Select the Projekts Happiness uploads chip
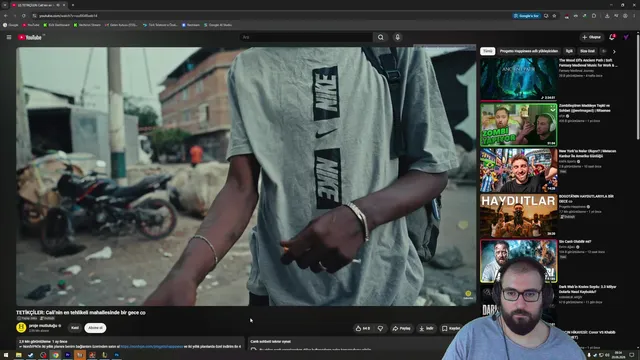640x360 pixels. 529,51
